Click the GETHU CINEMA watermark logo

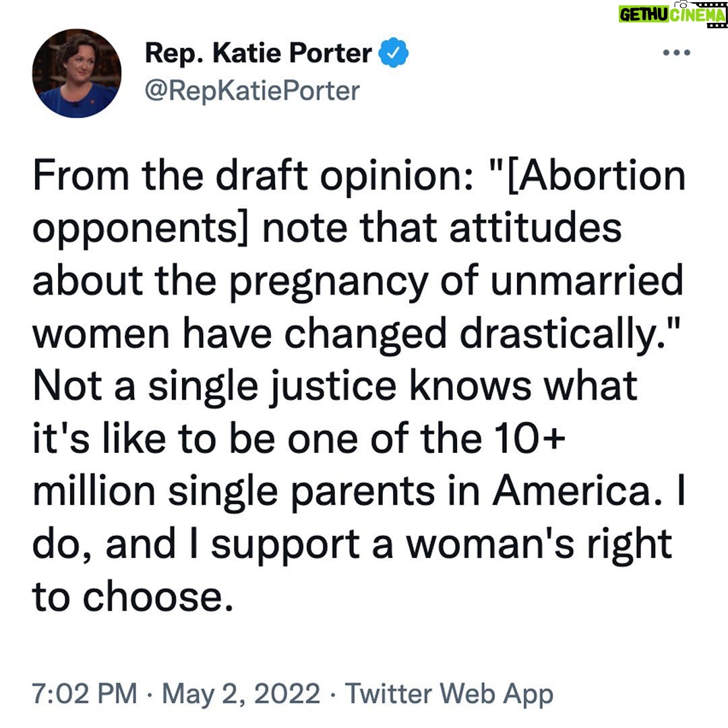(672, 15)
